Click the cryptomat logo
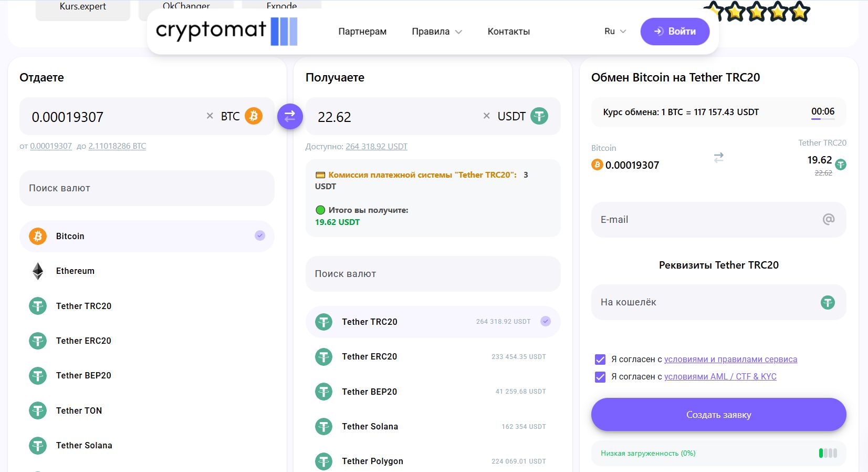 pos(226,31)
